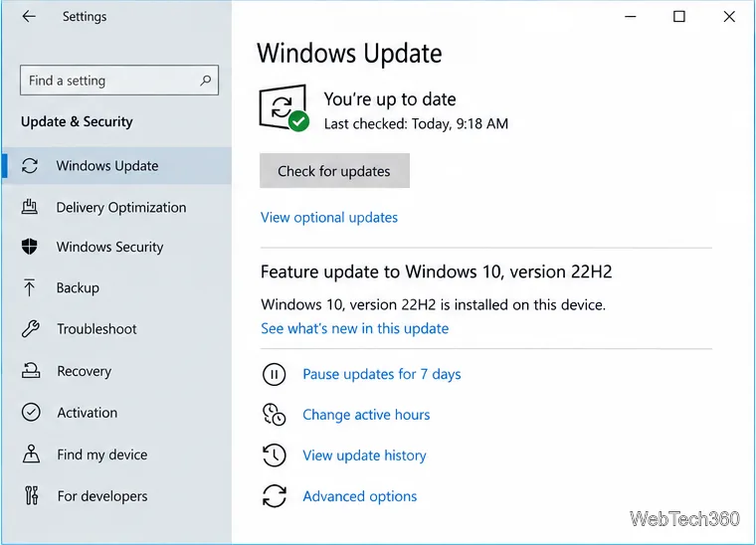
Task: Open View update history link
Action: (x=364, y=455)
